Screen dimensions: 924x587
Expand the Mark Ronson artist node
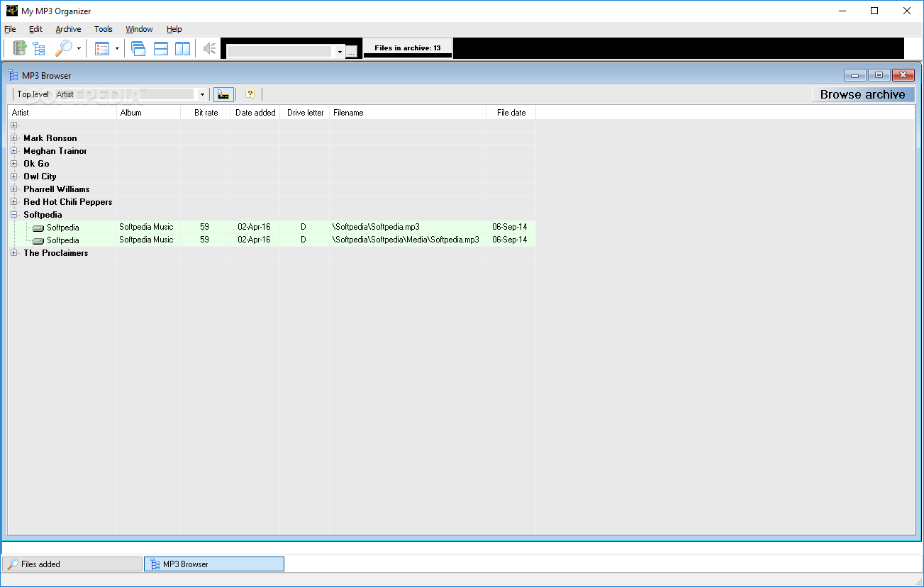[13, 138]
